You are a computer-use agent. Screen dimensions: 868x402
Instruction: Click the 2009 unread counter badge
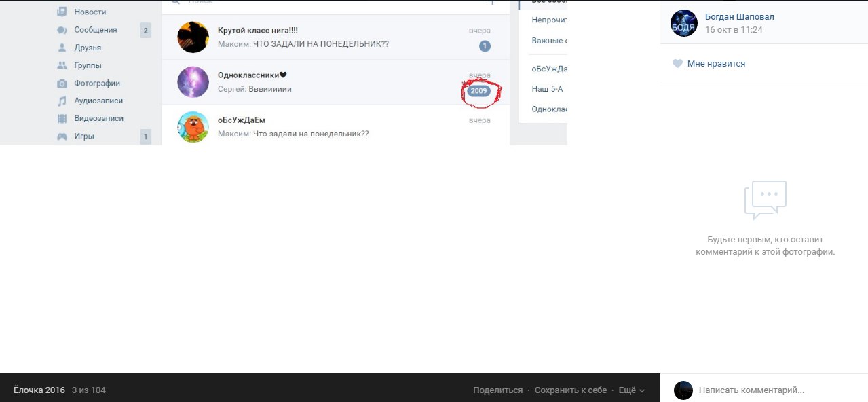479,91
